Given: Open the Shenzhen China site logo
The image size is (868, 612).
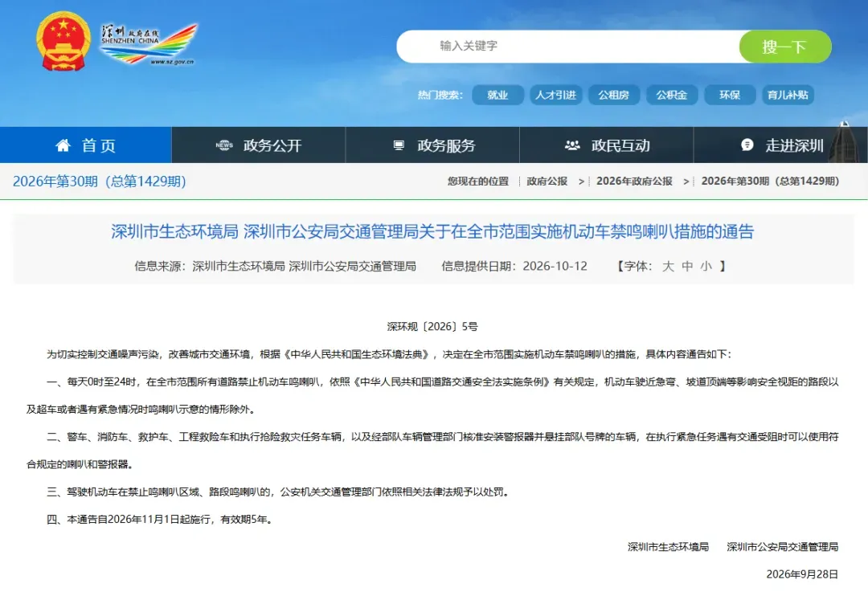Looking at the screenshot, I should click(x=149, y=45).
